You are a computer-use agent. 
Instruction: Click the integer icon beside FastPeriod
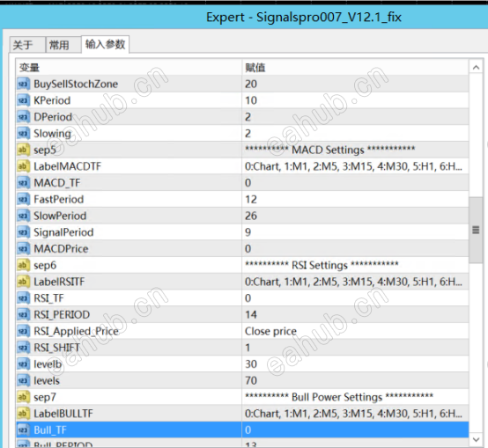(x=23, y=199)
